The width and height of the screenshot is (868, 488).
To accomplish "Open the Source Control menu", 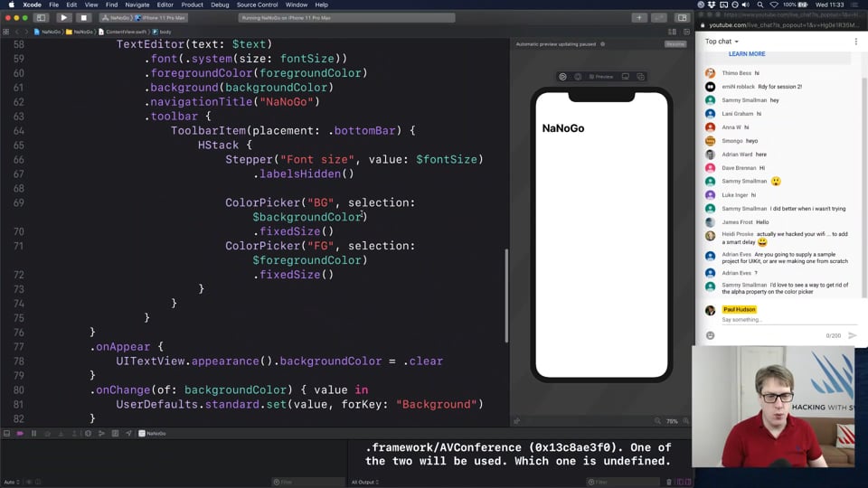I will pyautogui.click(x=257, y=5).
